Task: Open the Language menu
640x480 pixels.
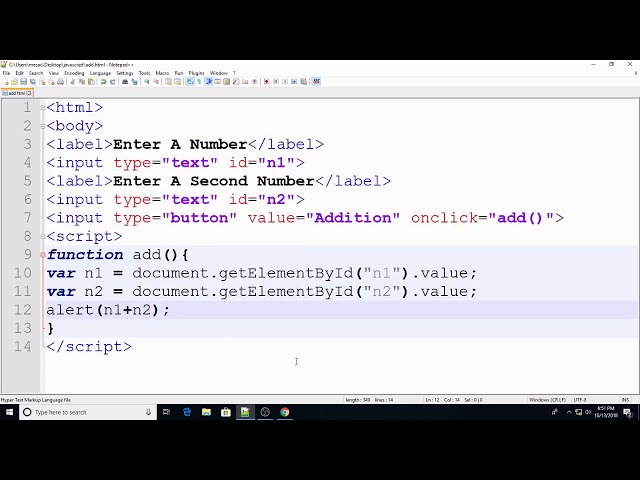Action: coord(100,73)
